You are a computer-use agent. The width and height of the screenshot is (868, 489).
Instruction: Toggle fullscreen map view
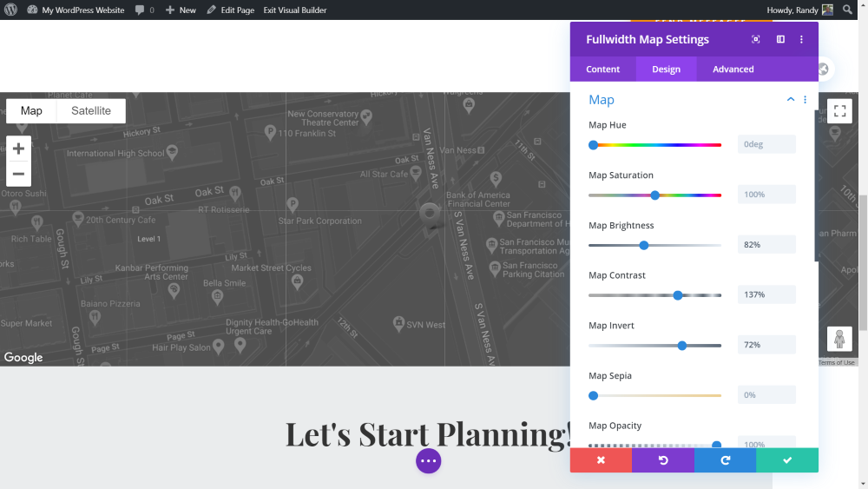pyautogui.click(x=839, y=111)
